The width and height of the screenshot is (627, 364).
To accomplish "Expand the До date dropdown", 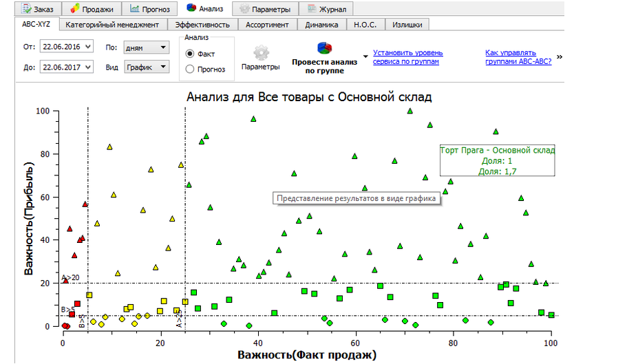I will click(x=88, y=67).
